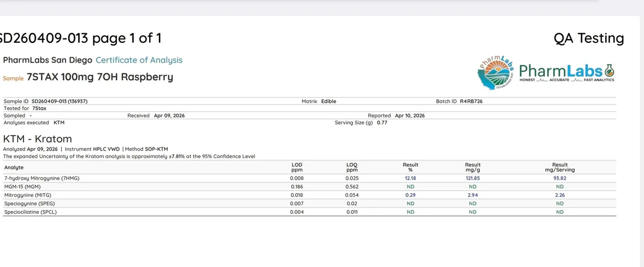Image resolution: width=644 pixels, height=267 pixels.
Task: Click Speciogynine LOD value '0.007'
Action: 297,204
